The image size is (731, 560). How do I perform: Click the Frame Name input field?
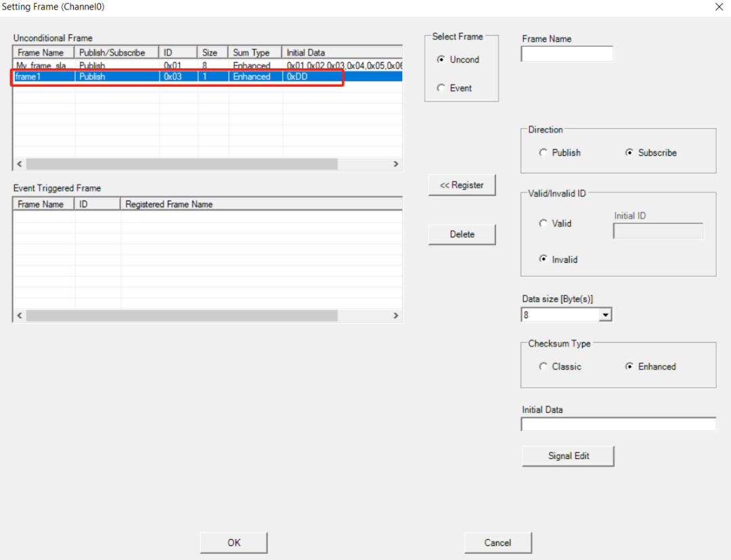click(x=567, y=54)
